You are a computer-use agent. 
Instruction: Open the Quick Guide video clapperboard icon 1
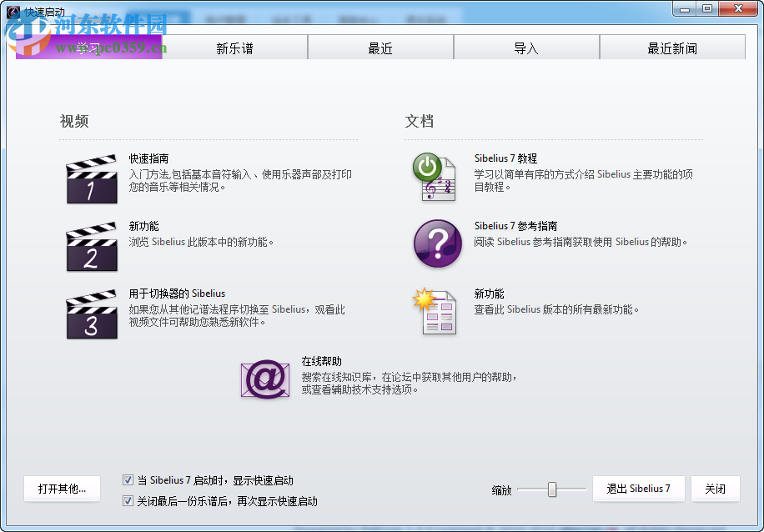tap(92, 178)
